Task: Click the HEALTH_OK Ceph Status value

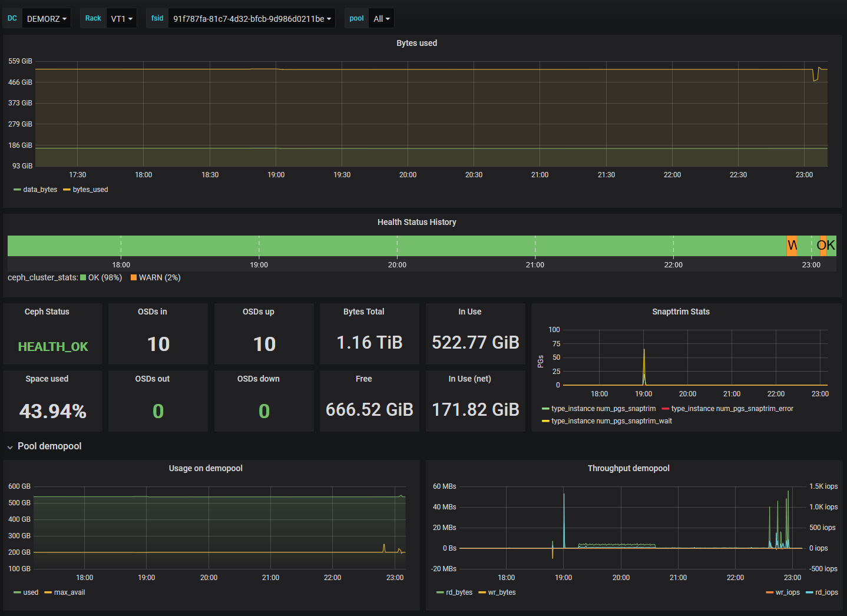Action: click(x=53, y=347)
